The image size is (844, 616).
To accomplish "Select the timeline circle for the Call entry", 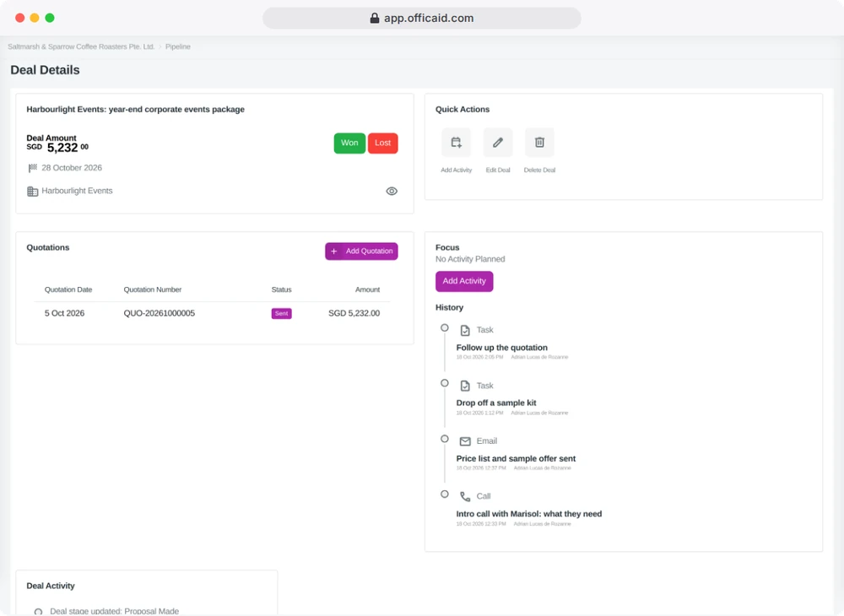I will 445,494.
